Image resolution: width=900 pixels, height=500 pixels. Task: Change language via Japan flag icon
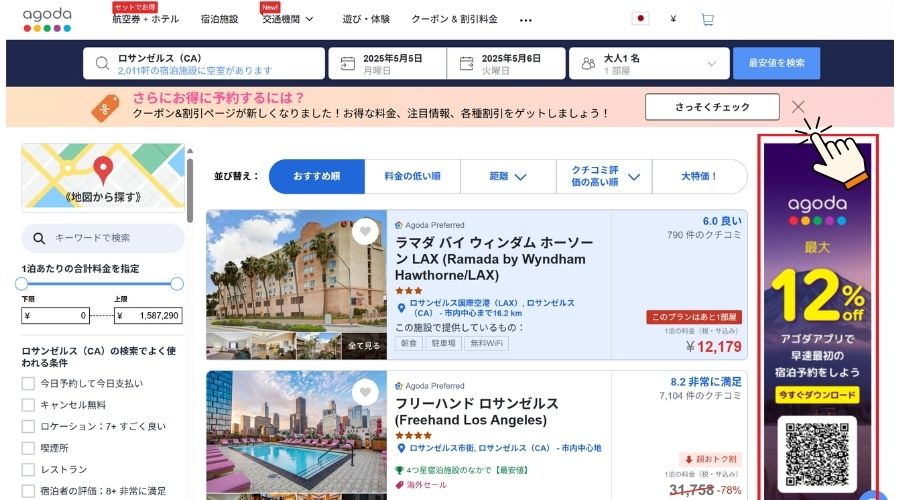click(x=640, y=18)
